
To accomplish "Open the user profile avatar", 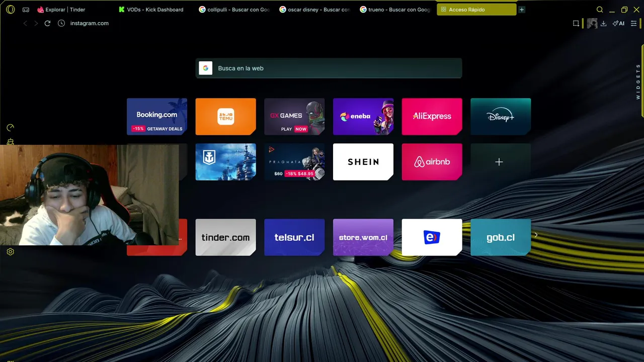I will tap(592, 23).
